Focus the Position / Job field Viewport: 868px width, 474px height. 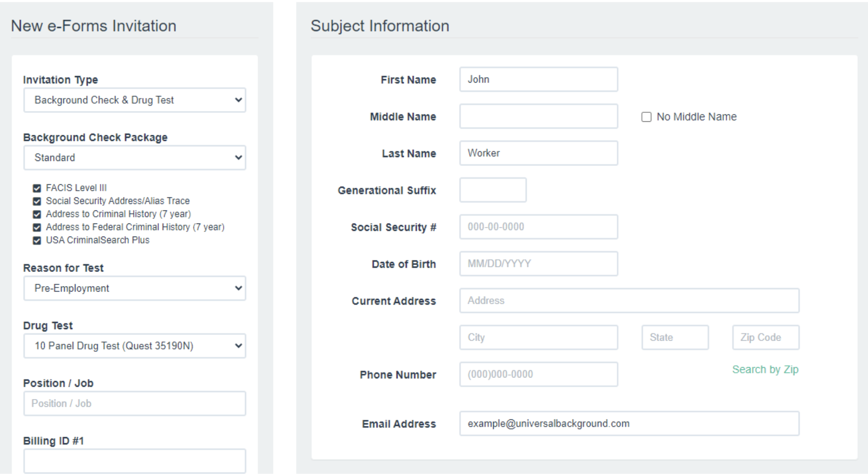(x=135, y=403)
